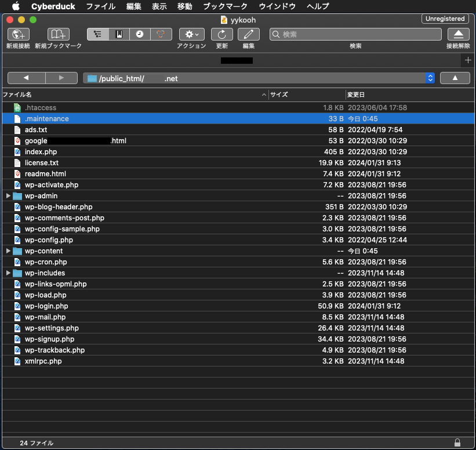This screenshot has width=476, height=450.
Task: Switch to the outline browser view toggle
Action: pos(98,34)
